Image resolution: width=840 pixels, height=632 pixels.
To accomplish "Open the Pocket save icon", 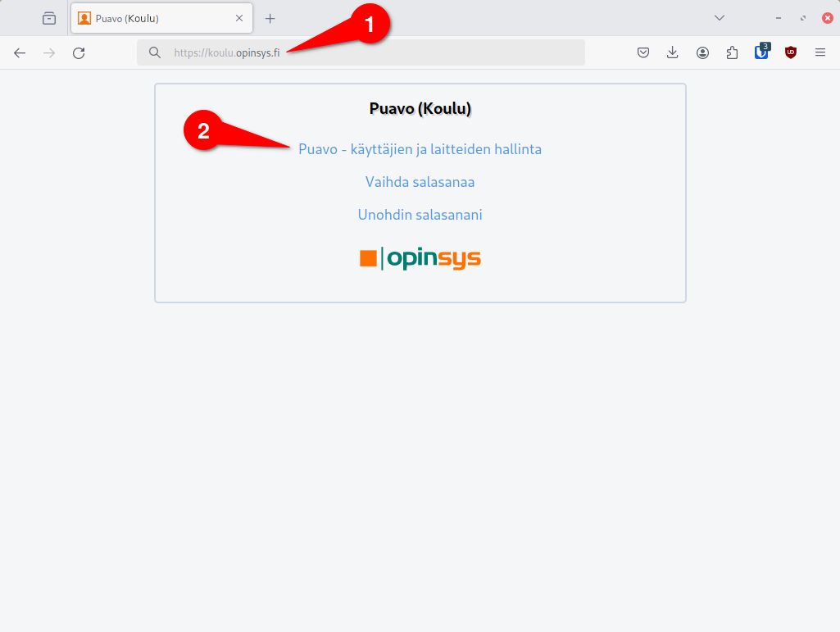I will [x=643, y=52].
